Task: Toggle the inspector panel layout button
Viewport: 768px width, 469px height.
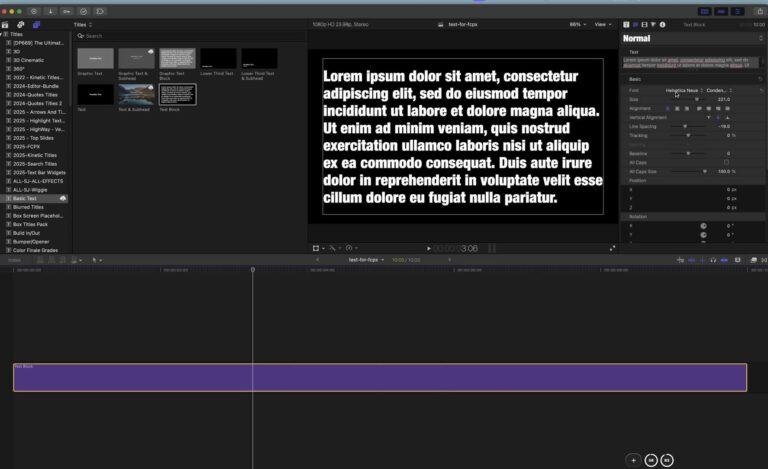Action: click(x=738, y=11)
